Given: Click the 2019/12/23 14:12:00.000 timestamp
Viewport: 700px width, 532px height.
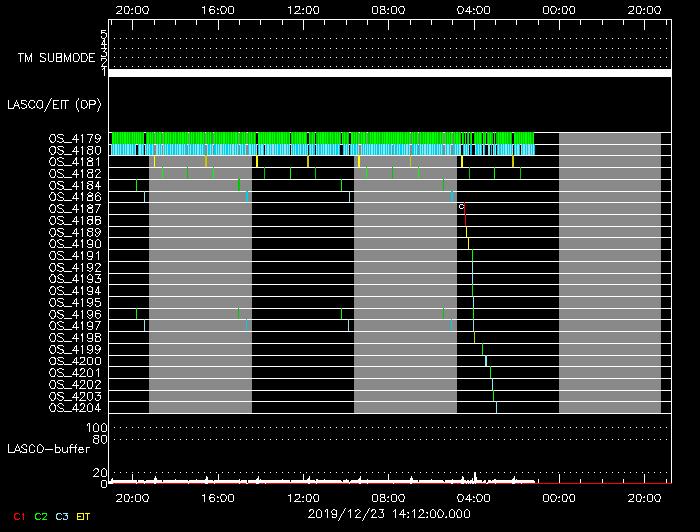Looking at the screenshot, I should tap(389, 514).
